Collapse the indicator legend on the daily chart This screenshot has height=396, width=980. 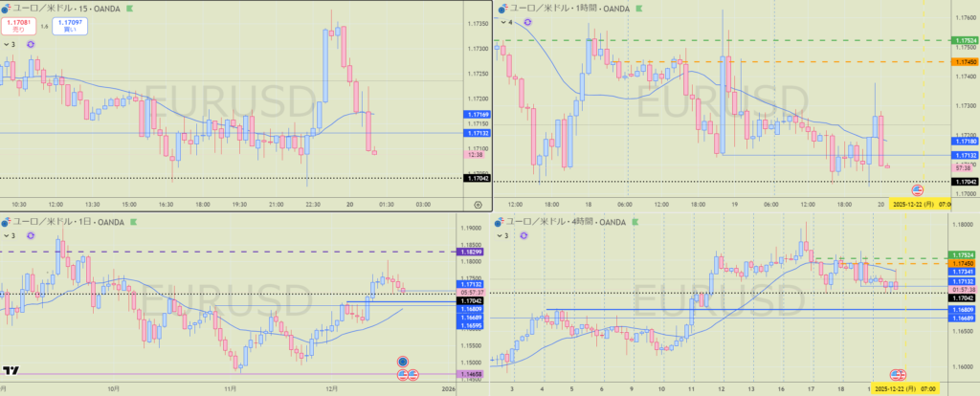click(x=9, y=235)
